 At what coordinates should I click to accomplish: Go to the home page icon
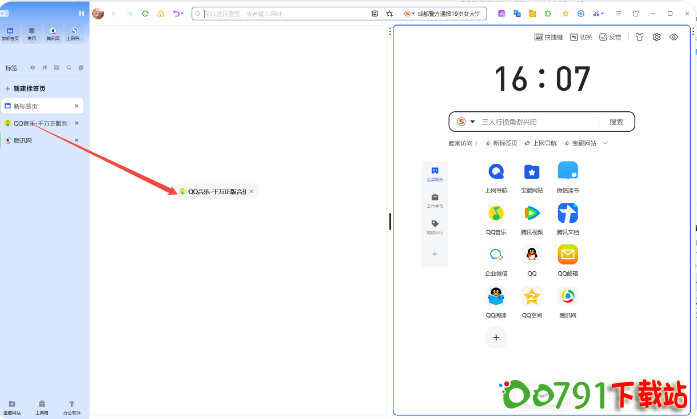tap(160, 14)
